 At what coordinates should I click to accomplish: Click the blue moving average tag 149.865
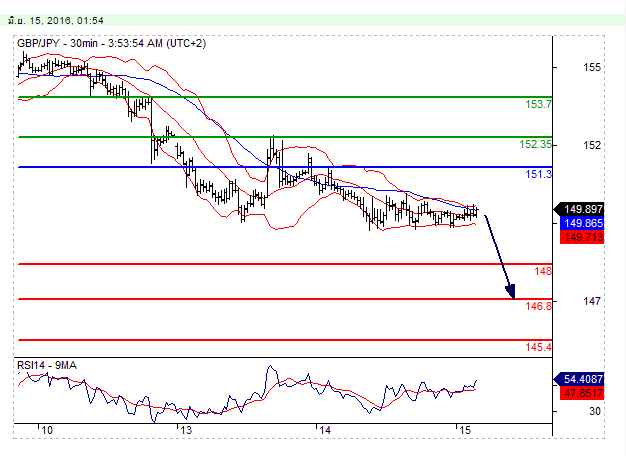(582, 223)
